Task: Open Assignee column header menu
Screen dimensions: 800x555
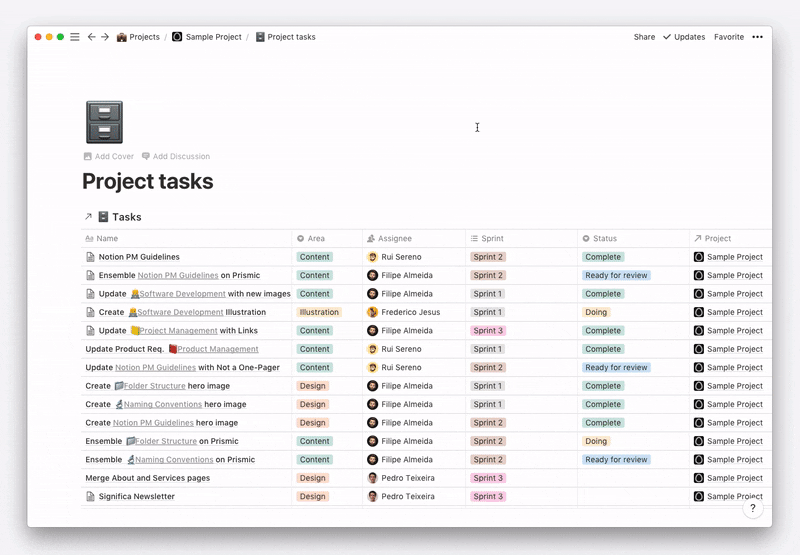Action: click(414, 238)
